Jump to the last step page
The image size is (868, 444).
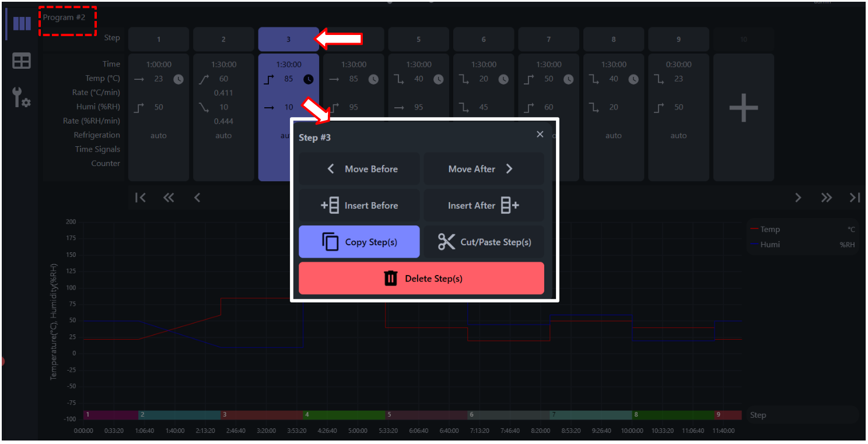tap(855, 198)
